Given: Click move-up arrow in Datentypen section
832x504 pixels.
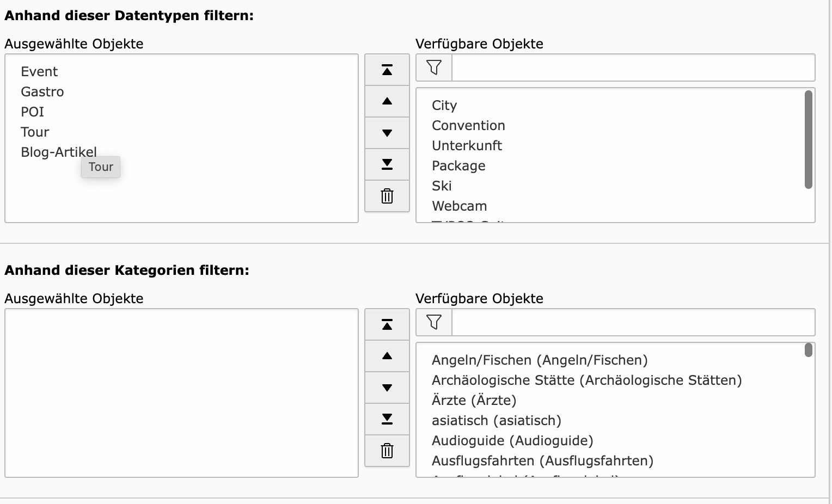Looking at the screenshot, I should click(x=387, y=101).
